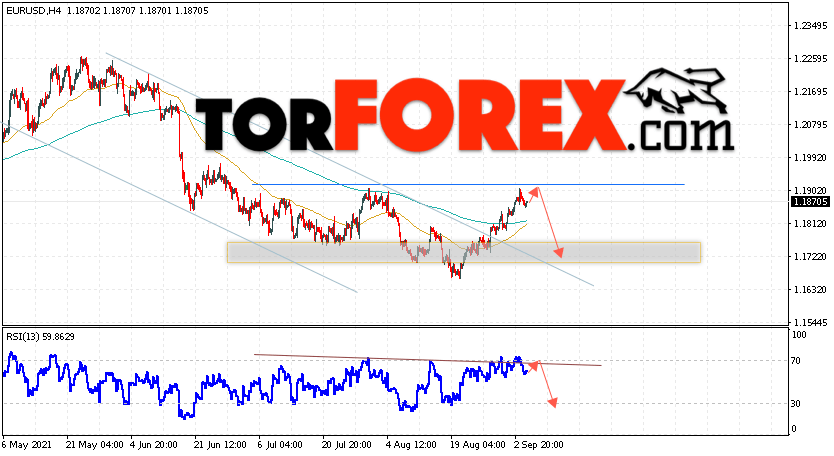The height and width of the screenshot is (456, 834).
Task: Click the RSI scale level 100
Action: [x=799, y=335]
